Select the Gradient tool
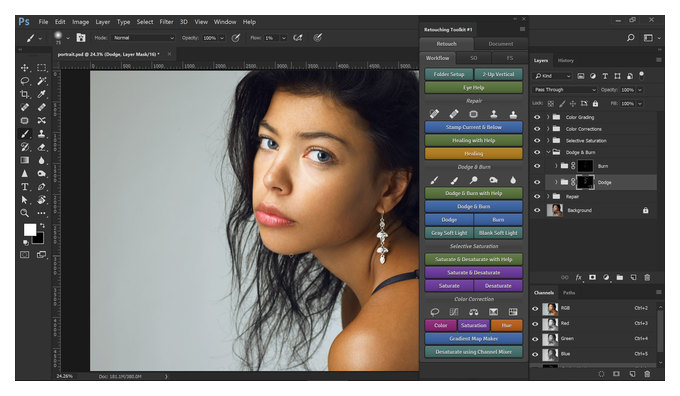The height and width of the screenshot is (396, 680). (25, 160)
